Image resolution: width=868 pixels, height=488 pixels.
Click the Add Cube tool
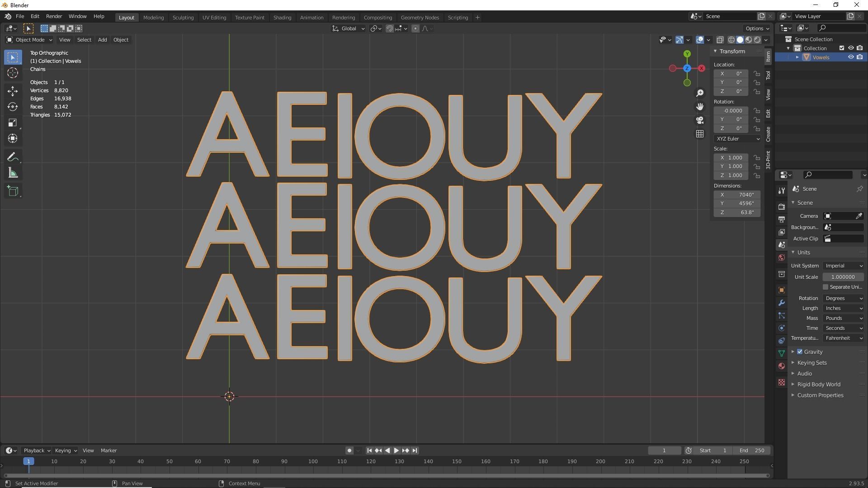coord(13,191)
